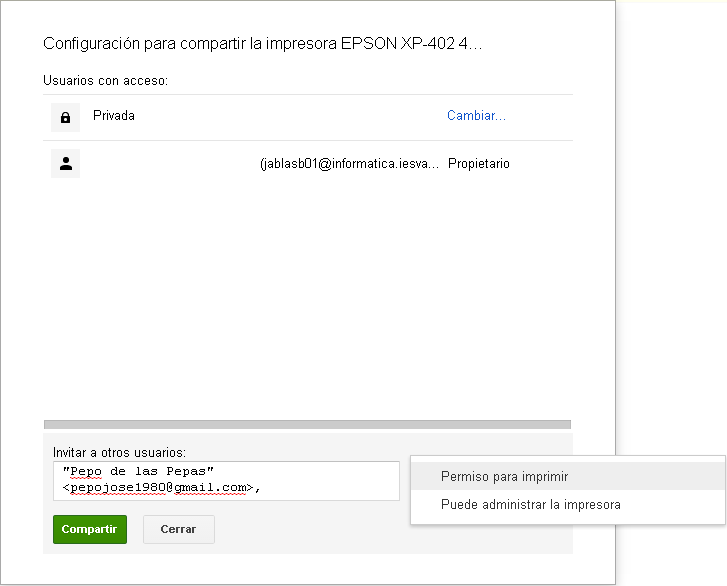Screen dimensions: 727x586
Task: Click the Cerrar button
Action: pos(178,529)
